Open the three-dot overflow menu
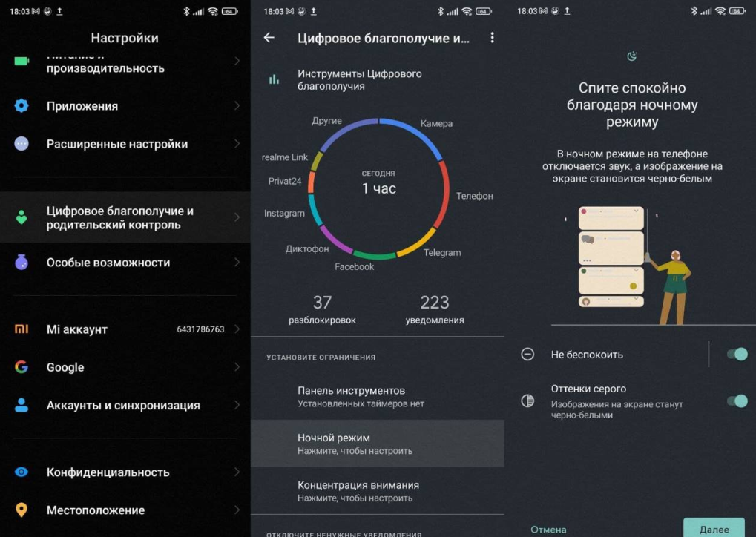 [x=492, y=38]
